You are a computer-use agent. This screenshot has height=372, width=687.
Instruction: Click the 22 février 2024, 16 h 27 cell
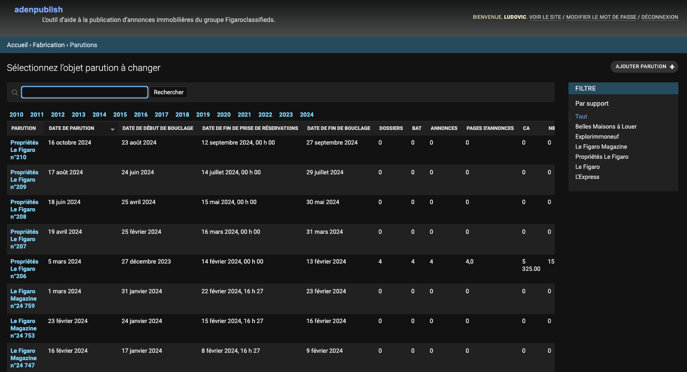(x=232, y=291)
